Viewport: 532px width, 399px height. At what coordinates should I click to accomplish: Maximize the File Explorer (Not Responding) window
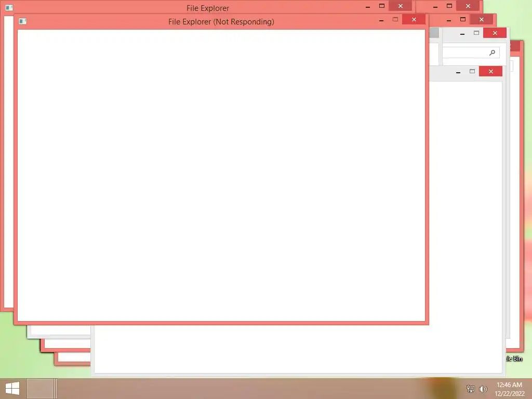(395, 20)
